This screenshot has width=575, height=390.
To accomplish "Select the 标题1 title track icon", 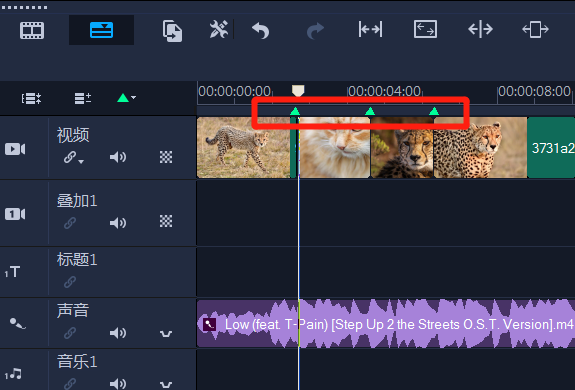I will (12, 272).
